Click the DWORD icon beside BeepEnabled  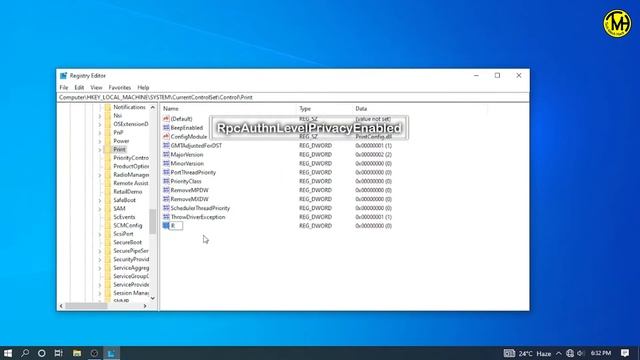(166, 128)
